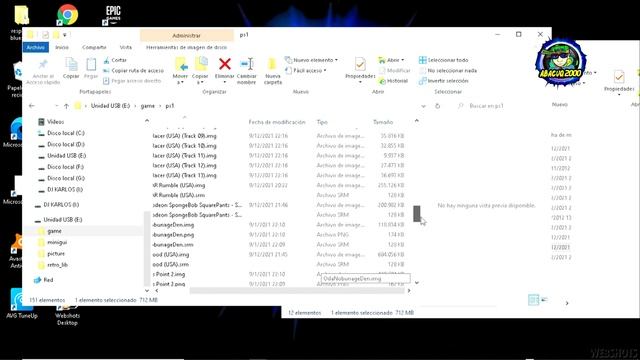Click the Copiar icon in Portapapeles
The image size is (640, 360).
pyautogui.click(x=71, y=65)
